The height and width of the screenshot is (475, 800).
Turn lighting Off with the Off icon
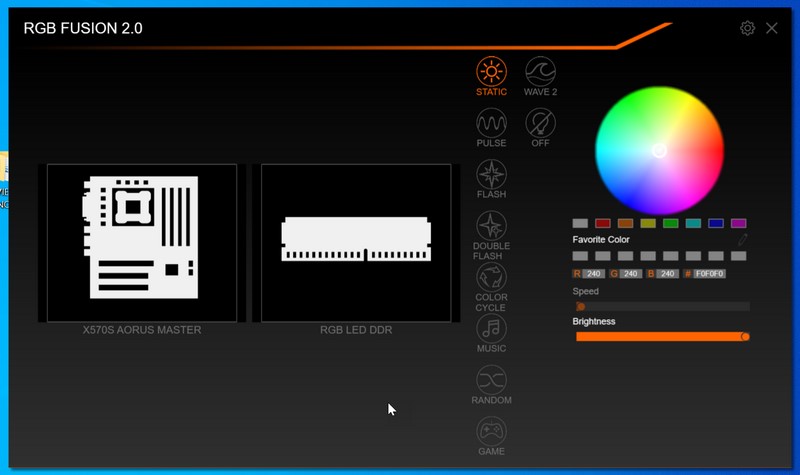click(x=540, y=127)
